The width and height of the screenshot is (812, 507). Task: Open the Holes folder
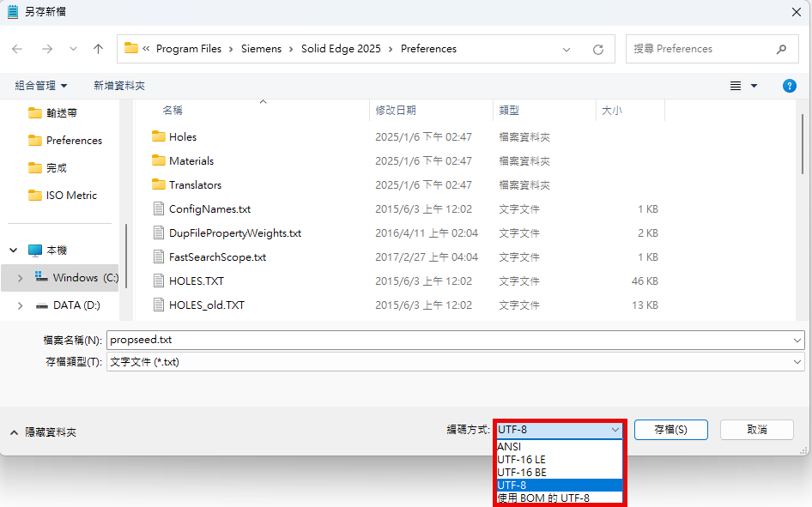pyautogui.click(x=183, y=137)
